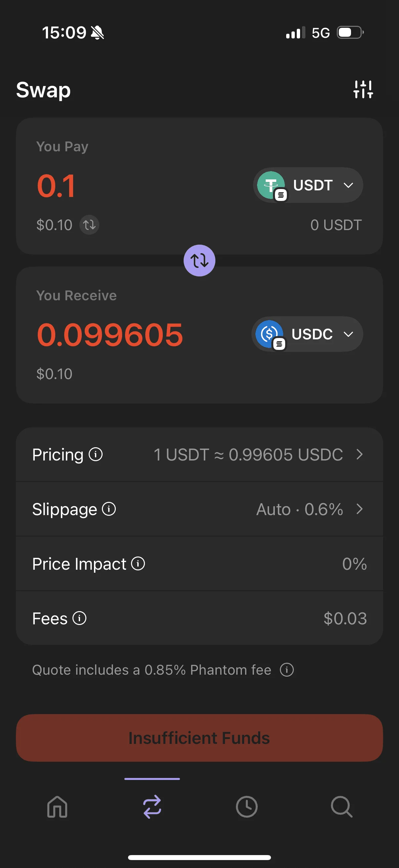Image resolution: width=399 pixels, height=868 pixels.
Task: Open the USDT token selector
Action: pos(308,185)
